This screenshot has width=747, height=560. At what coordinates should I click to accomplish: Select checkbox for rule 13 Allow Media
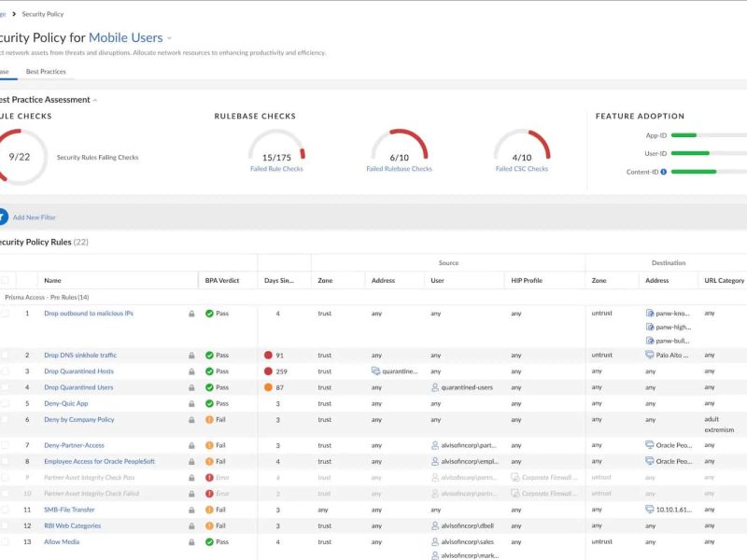coord(5,542)
